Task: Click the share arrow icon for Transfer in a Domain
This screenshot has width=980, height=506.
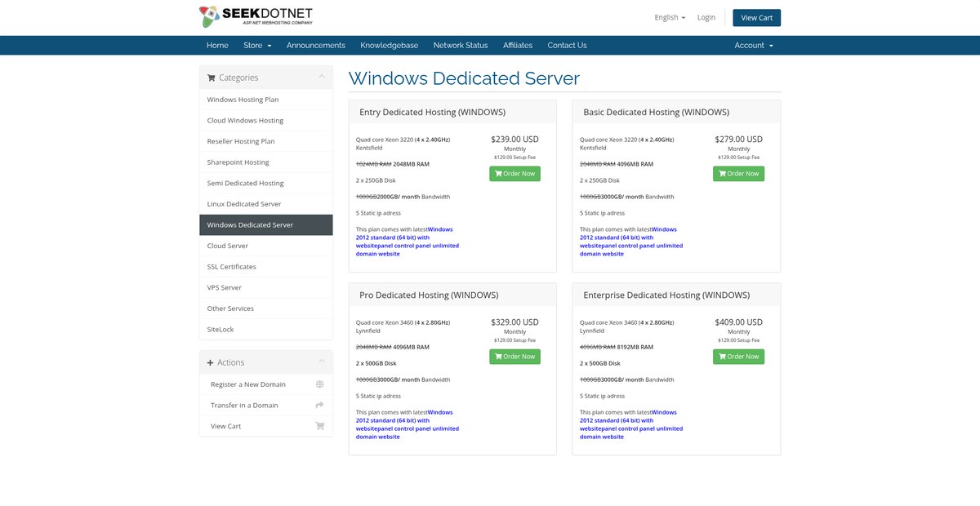Action: pyautogui.click(x=319, y=405)
